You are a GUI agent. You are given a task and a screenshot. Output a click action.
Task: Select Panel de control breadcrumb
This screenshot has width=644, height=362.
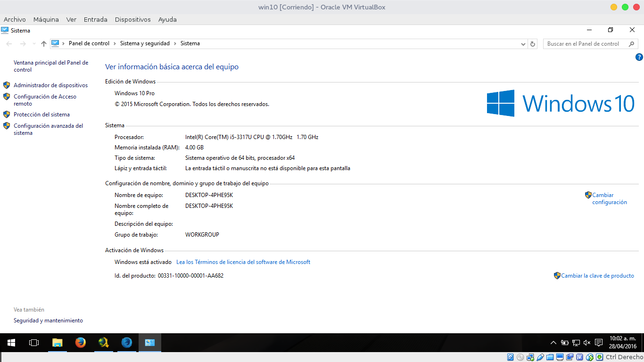coord(89,43)
